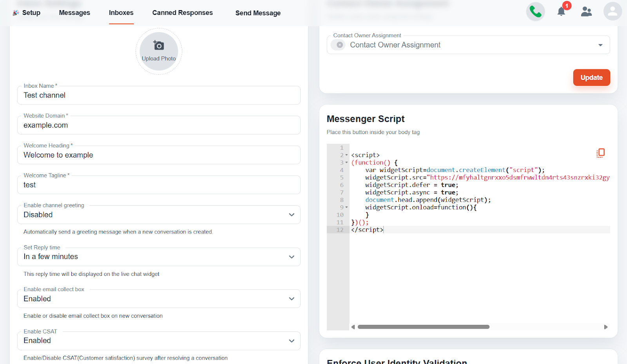The height and width of the screenshot is (364, 627).
Task: Click line number 5 in gutter
Action: tap(342, 177)
